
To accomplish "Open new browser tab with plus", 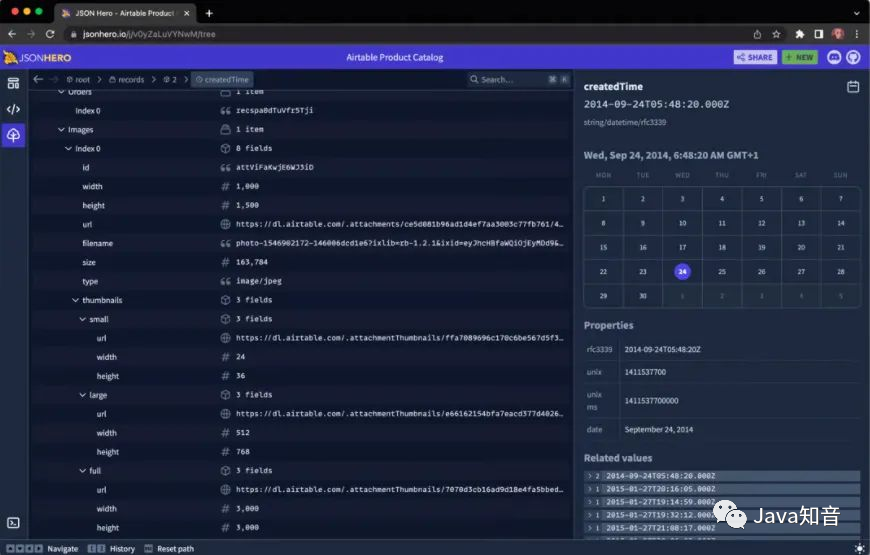I will [x=209, y=13].
